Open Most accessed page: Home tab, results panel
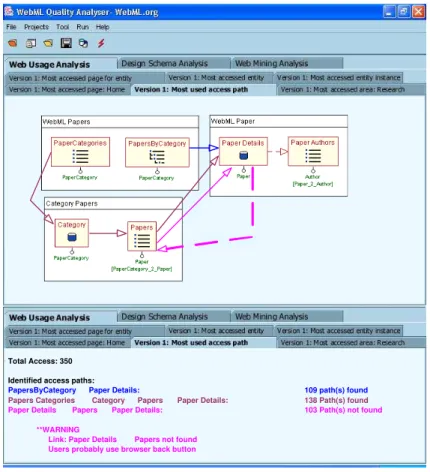Viewport: 430px width, 472px height. (67, 343)
